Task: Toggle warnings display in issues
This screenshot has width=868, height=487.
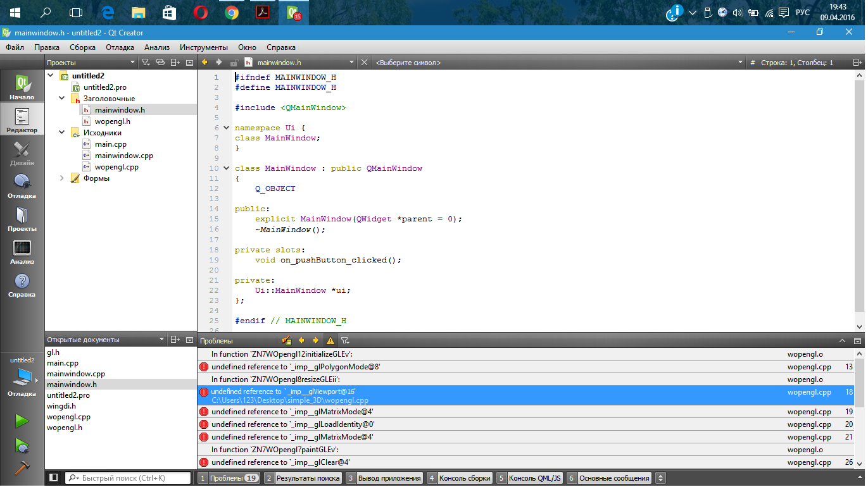Action: (330, 340)
